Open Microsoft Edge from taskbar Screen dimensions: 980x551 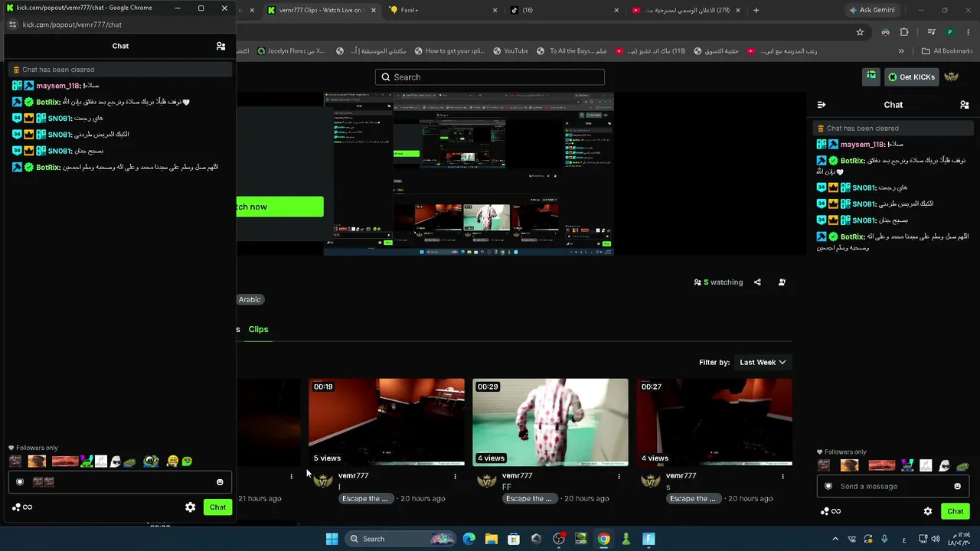click(x=469, y=539)
